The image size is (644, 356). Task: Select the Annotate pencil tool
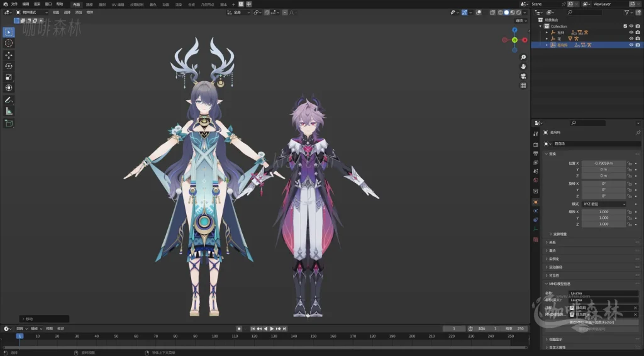click(9, 100)
